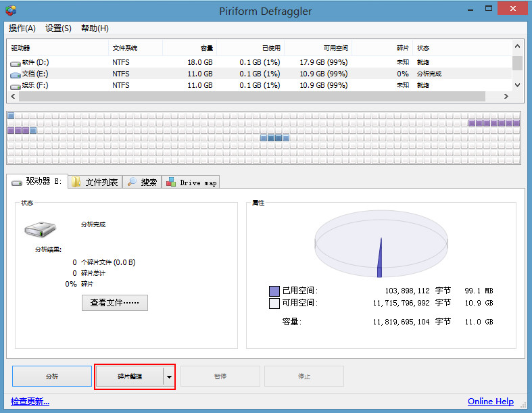Open the 检查更新... link
The image size is (532, 413).
tap(30, 402)
